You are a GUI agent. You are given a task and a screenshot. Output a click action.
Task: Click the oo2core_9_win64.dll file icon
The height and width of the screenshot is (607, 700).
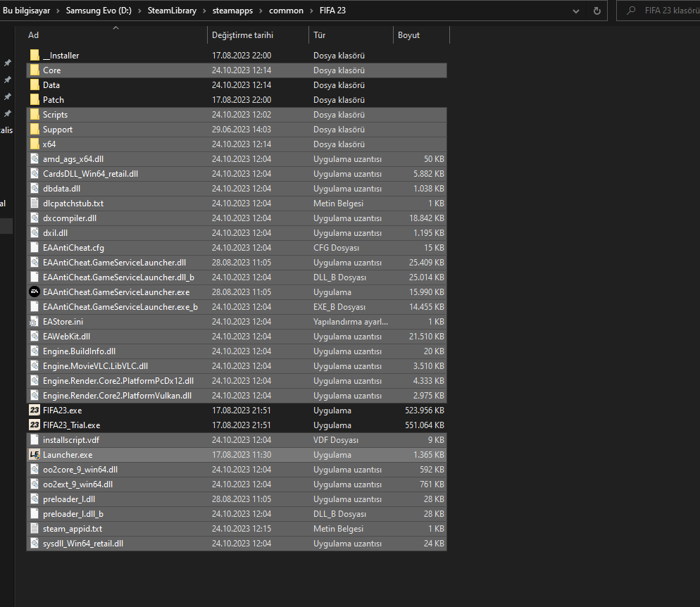coord(35,469)
